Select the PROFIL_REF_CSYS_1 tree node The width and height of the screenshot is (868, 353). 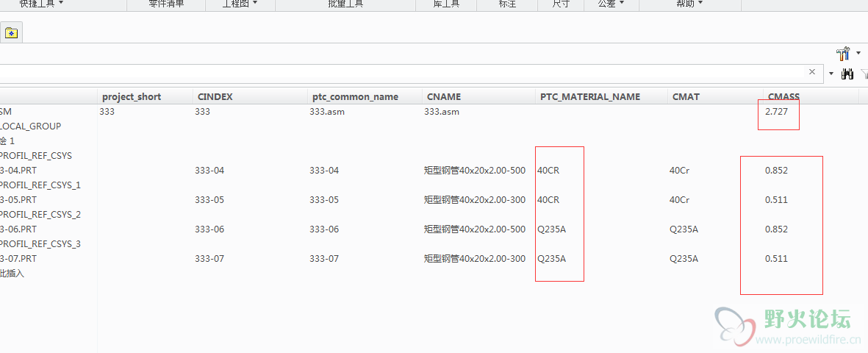point(40,185)
